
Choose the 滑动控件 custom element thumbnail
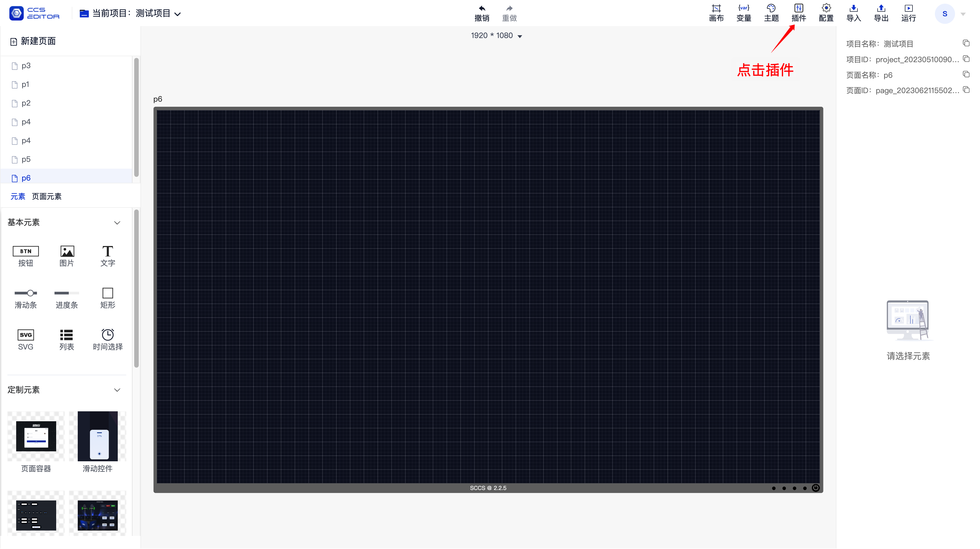[98, 442]
